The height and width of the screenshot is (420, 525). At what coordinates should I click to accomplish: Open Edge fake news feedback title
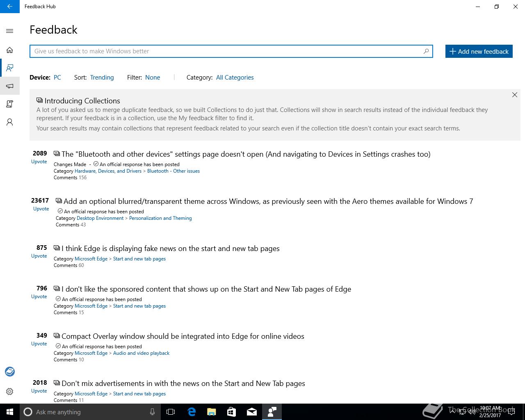171,249
